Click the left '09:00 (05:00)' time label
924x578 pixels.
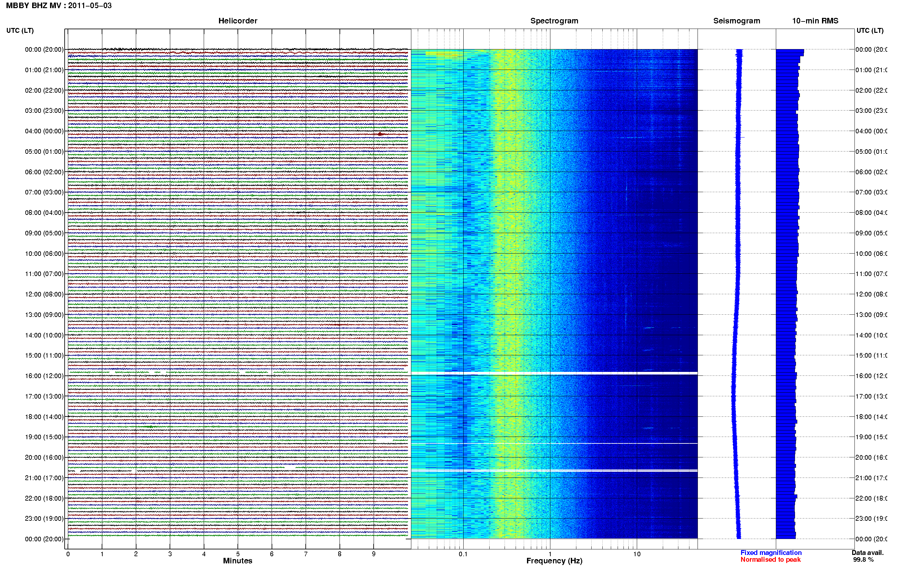click(x=44, y=233)
